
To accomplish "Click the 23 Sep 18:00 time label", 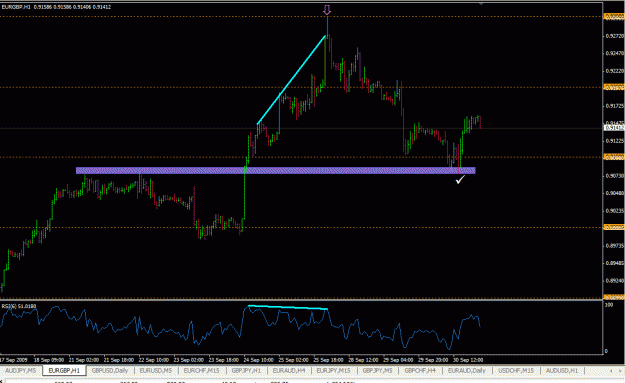I will [x=224, y=360].
